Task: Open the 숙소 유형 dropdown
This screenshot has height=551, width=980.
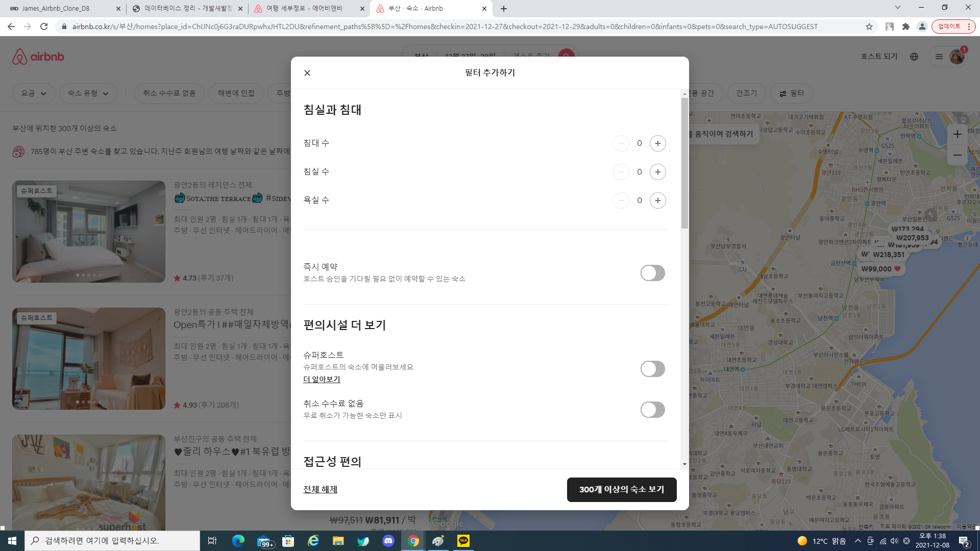Action: coord(88,93)
